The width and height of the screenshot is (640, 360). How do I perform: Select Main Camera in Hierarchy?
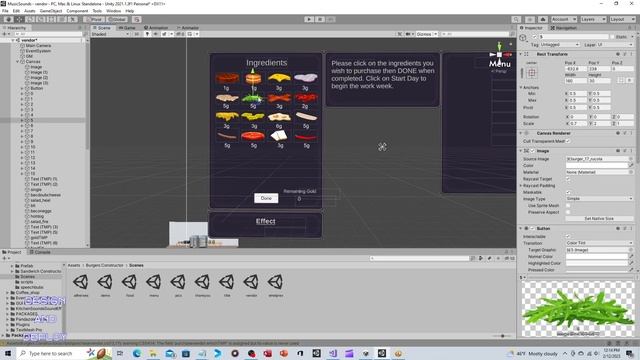pyautogui.click(x=38, y=46)
